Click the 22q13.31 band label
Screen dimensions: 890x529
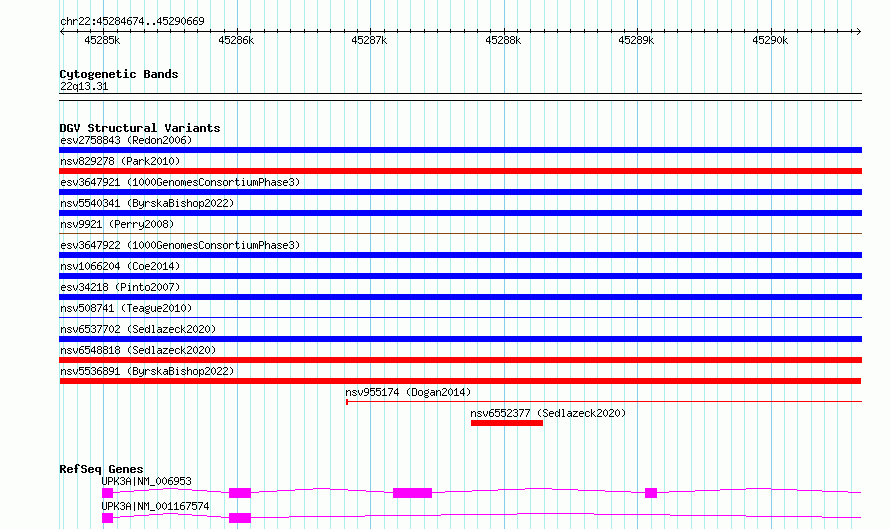84,86
